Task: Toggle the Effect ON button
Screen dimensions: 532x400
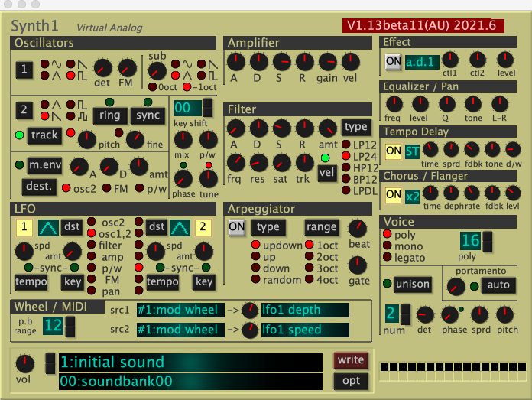Action: [393, 62]
